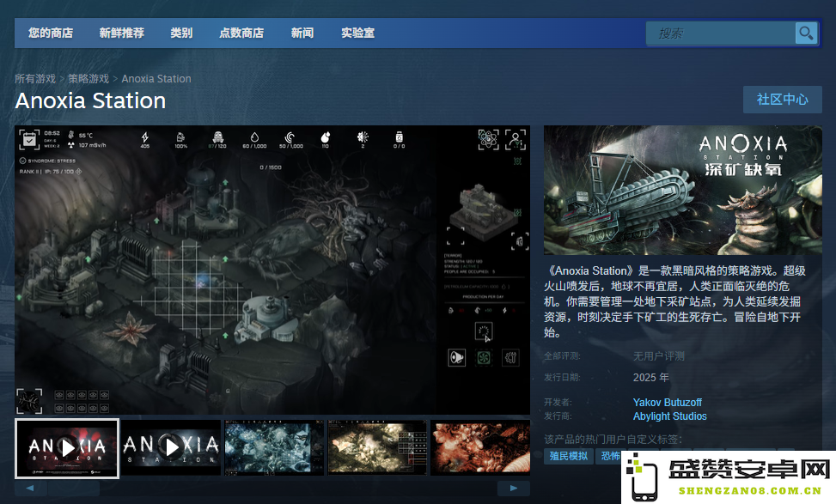
Task: Click the 无用户评测 review summary text
Action: coord(658,355)
